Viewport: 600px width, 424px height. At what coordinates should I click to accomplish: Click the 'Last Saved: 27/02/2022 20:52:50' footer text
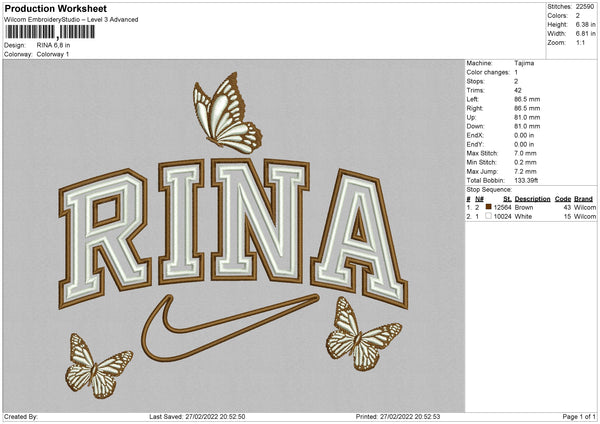(x=197, y=417)
